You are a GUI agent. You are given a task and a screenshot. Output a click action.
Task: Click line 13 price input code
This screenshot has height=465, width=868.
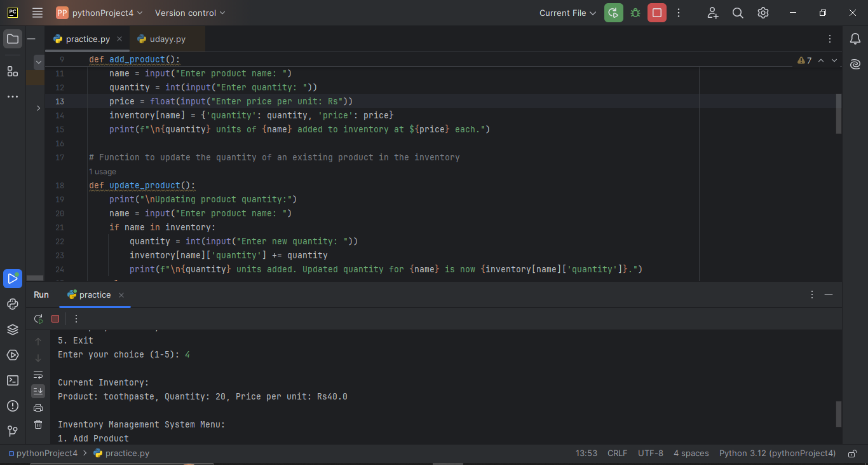pos(231,101)
